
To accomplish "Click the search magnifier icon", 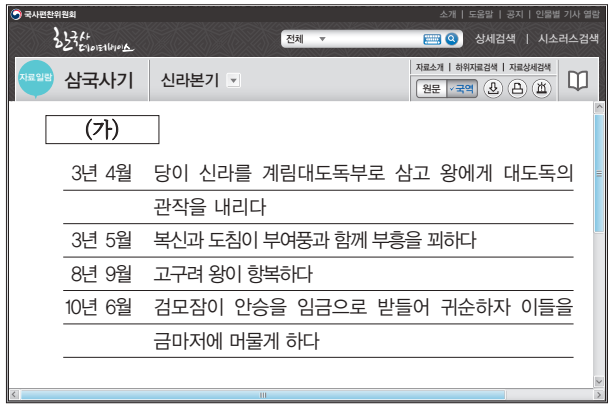I will pos(451,39).
